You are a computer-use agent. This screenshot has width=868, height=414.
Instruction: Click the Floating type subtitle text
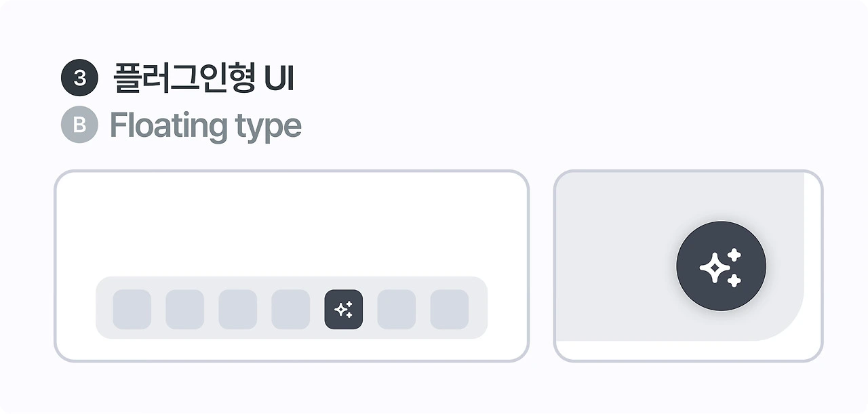point(205,125)
